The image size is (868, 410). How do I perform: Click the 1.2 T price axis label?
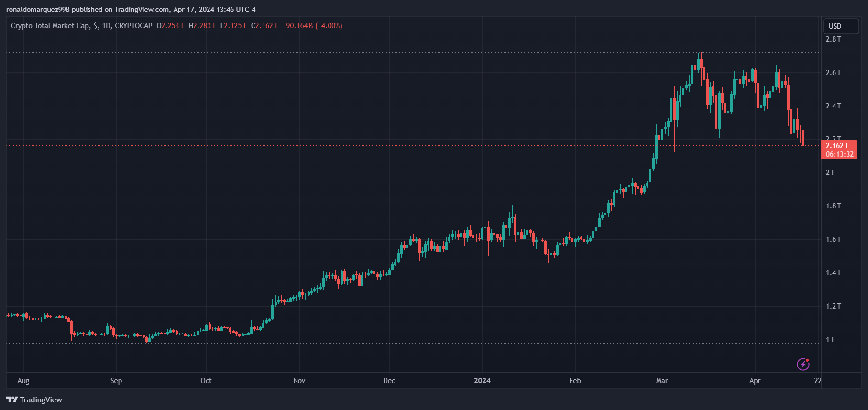point(833,306)
